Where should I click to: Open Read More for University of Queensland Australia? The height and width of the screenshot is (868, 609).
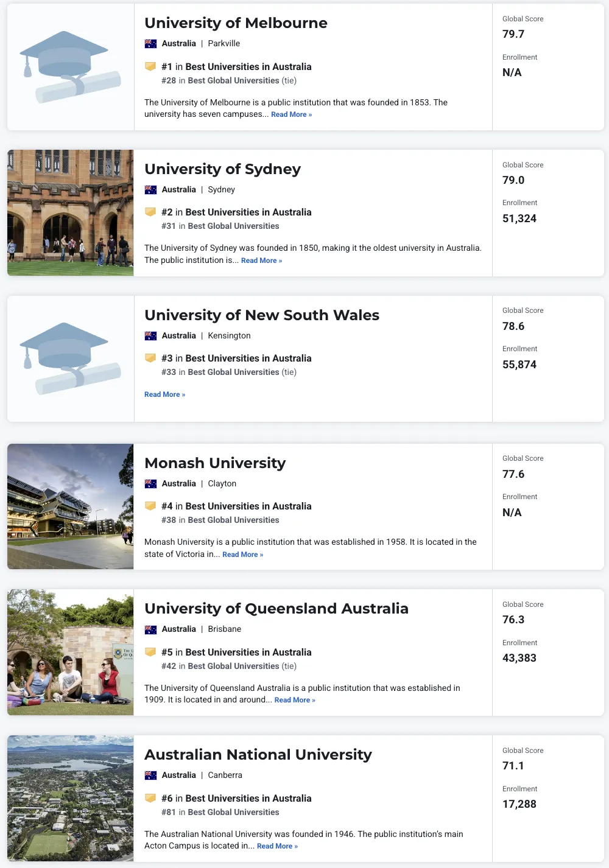click(295, 700)
